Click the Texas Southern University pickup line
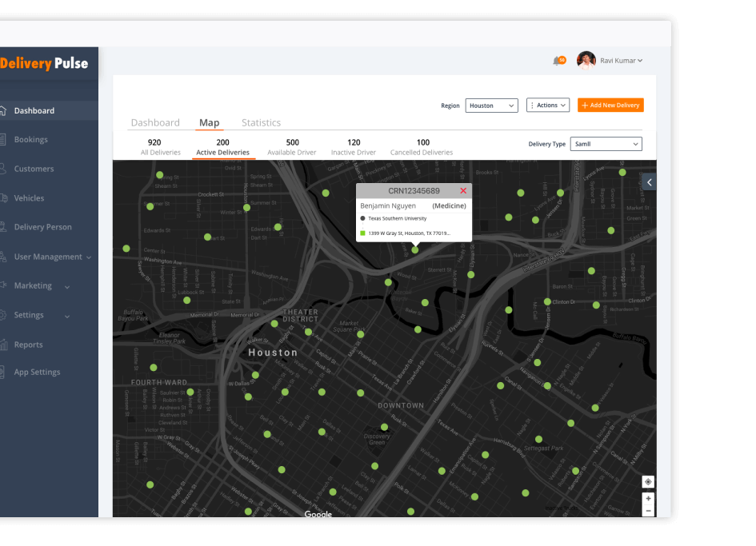The image size is (756, 546). coord(398,218)
